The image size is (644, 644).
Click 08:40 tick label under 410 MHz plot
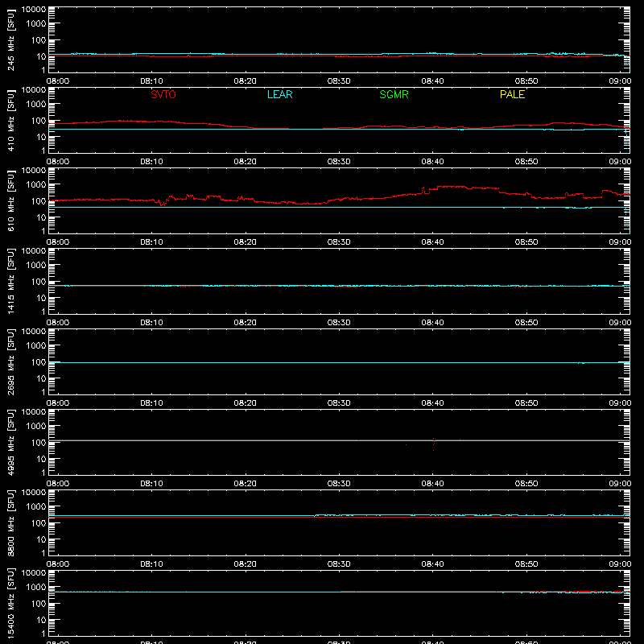coord(432,162)
